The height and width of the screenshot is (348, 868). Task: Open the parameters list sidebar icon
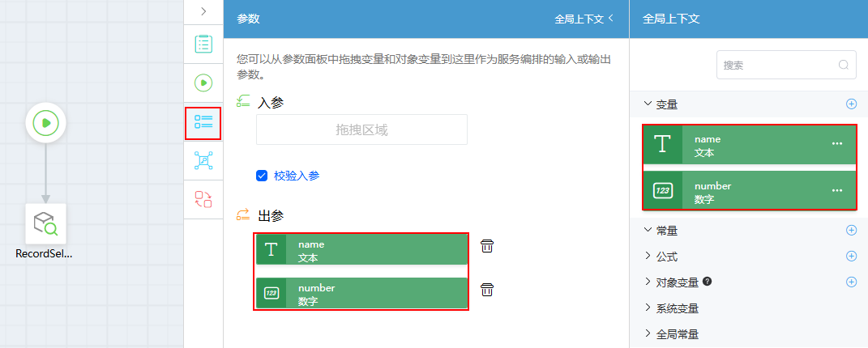[x=203, y=123]
